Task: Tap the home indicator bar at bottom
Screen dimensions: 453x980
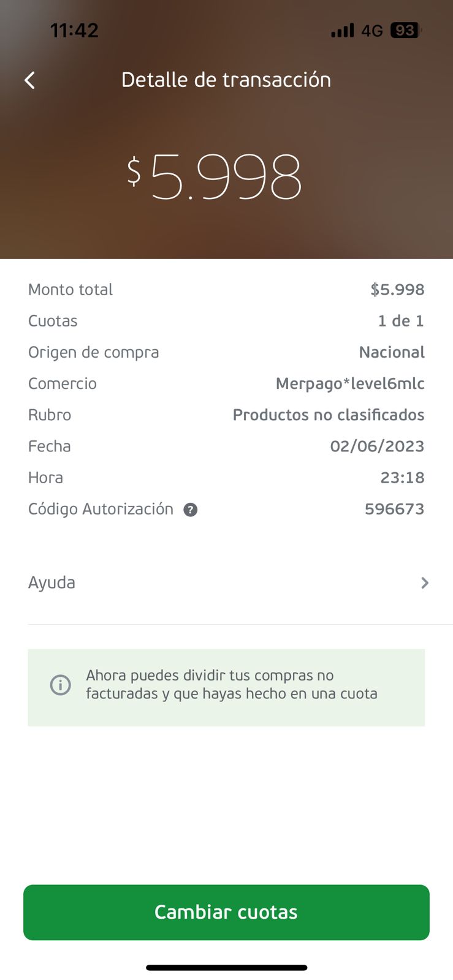Action: coord(226,968)
